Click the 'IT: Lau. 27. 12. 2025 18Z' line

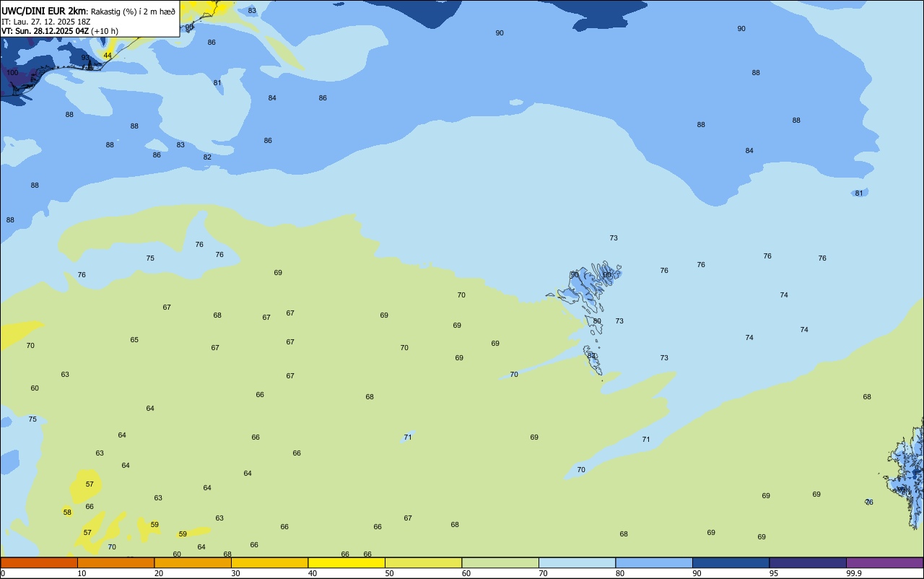pyautogui.click(x=45, y=22)
